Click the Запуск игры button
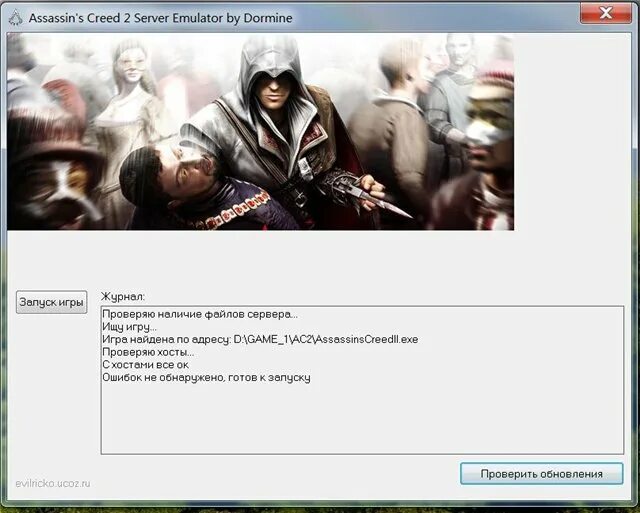 click(x=51, y=302)
